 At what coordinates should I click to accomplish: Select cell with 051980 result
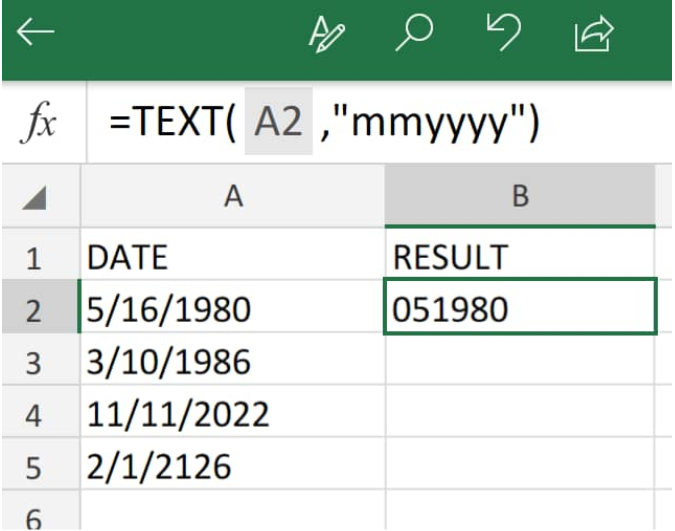pos(520,307)
